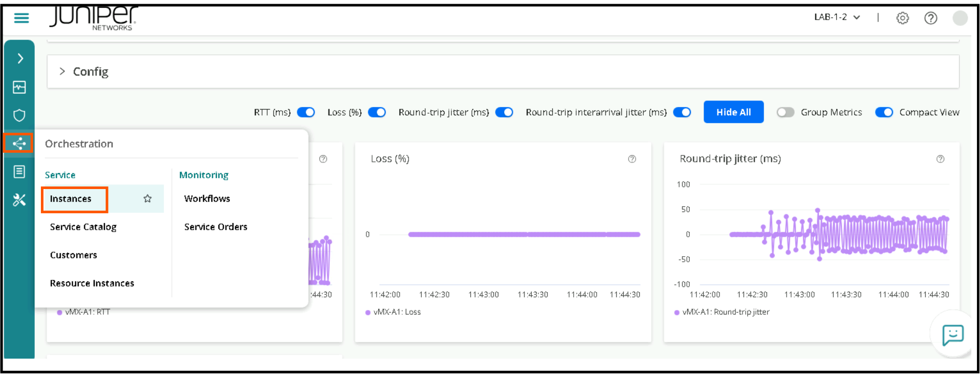Expand the Config section
The height and width of the screenshot is (374, 980).
tap(62, 72)
